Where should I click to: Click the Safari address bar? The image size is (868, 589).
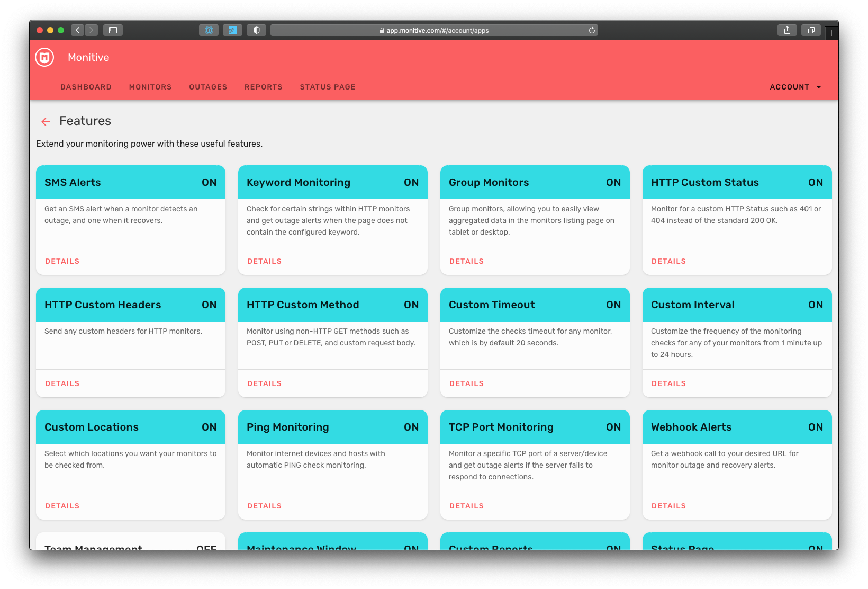point(434,30)
